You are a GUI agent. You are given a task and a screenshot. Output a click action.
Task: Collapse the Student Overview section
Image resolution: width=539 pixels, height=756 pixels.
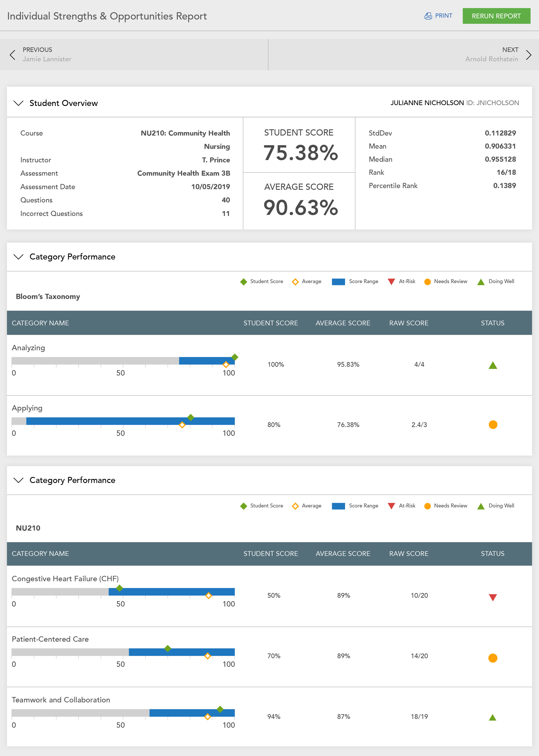[x=19, y=103]
